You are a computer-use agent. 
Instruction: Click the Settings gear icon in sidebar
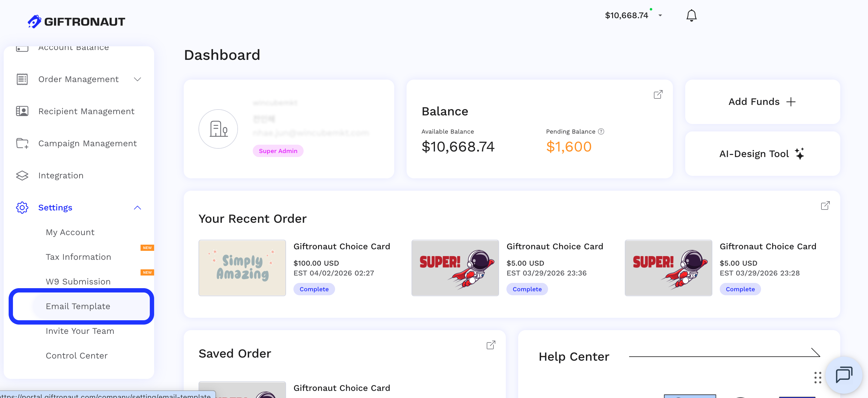[22, 208]
